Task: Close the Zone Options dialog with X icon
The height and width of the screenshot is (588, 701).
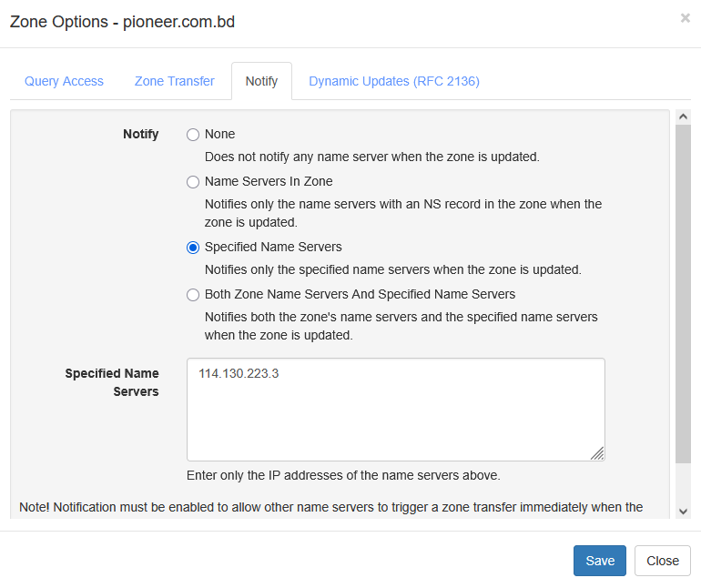Action: click(x=685, y=18)
